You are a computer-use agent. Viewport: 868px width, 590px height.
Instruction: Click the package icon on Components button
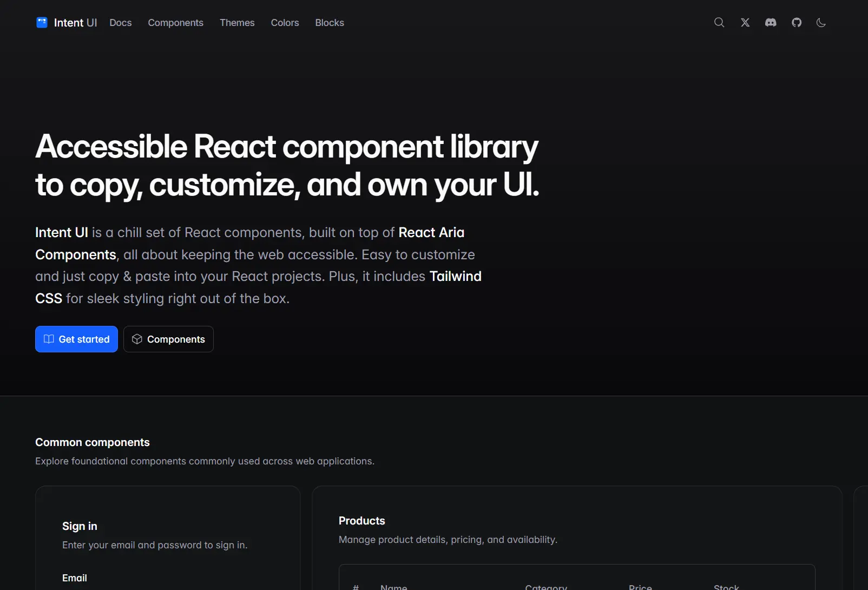tap(137, 339)
